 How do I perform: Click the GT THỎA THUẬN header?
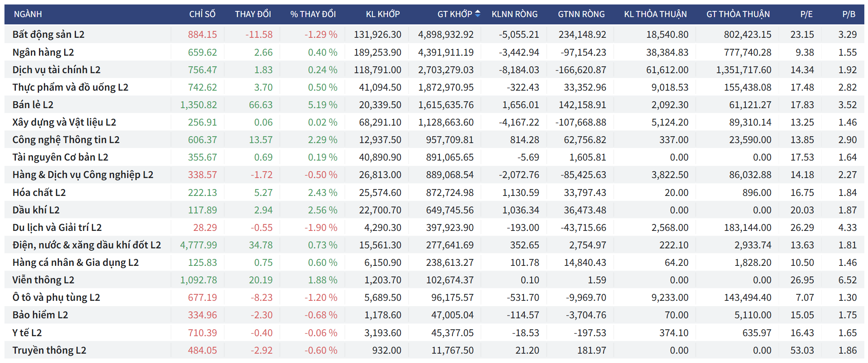[x=738, y=14]
